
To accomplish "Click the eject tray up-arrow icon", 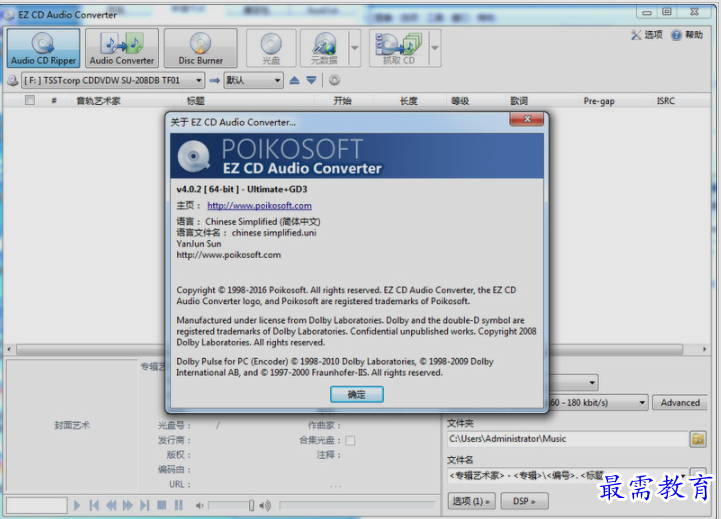I will pyautogui.click(x=294, y=80).
